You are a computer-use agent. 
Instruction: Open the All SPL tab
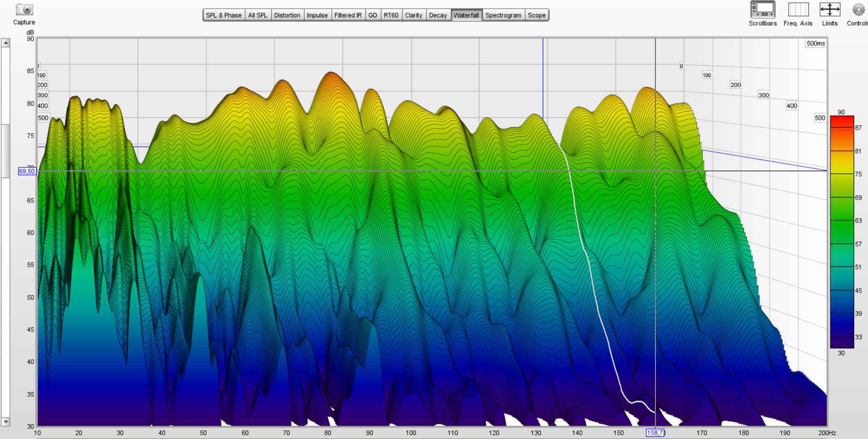tap(258, 15)
